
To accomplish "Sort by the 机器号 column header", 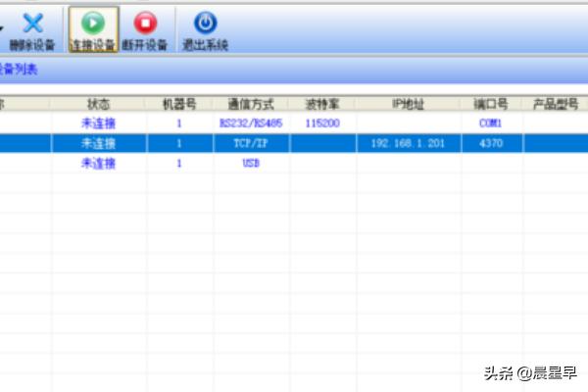I will (x=179, y=103).
